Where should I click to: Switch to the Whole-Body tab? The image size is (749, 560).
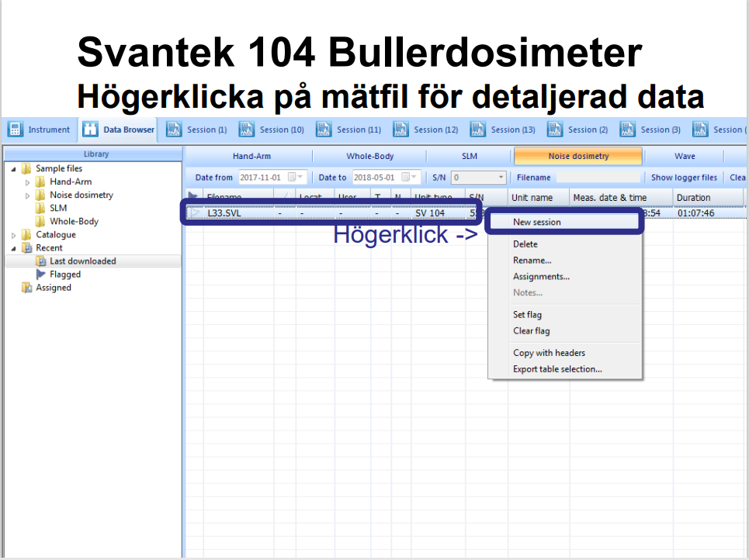click(369, 156)
